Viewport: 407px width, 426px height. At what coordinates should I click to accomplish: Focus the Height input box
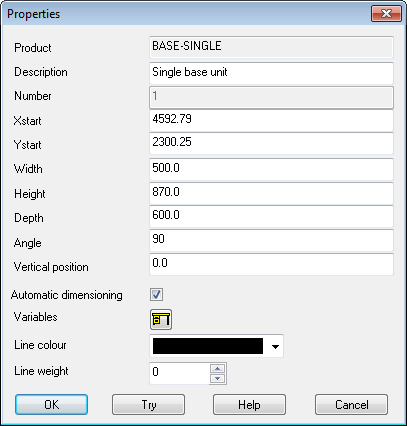271,193
